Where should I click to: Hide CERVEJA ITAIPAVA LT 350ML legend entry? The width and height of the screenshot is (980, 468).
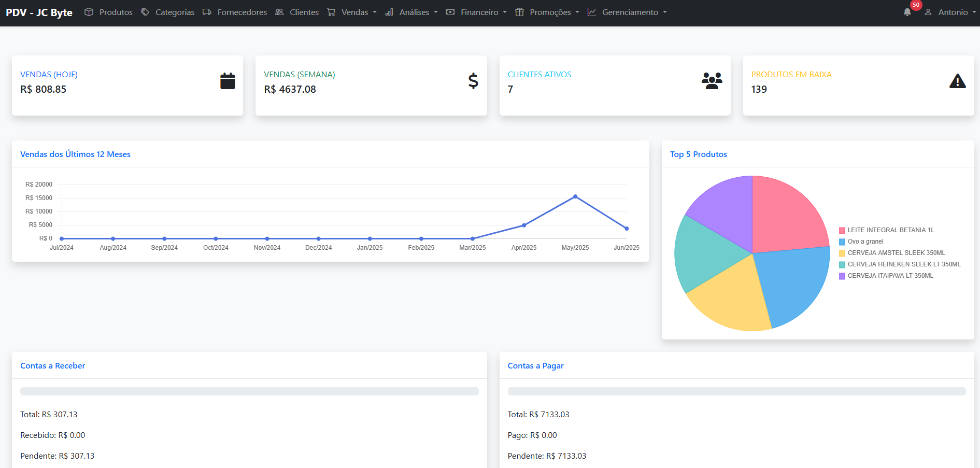(890, 276)
